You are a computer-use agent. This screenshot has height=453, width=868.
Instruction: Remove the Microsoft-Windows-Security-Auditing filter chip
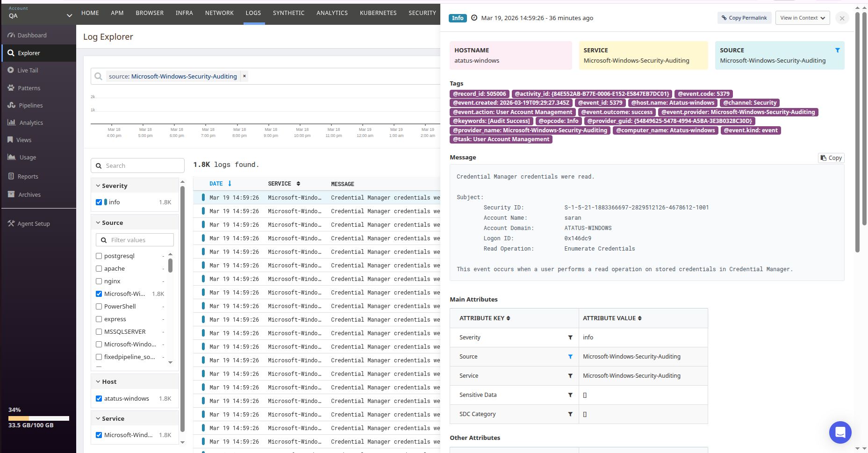(x=244, y=76)
